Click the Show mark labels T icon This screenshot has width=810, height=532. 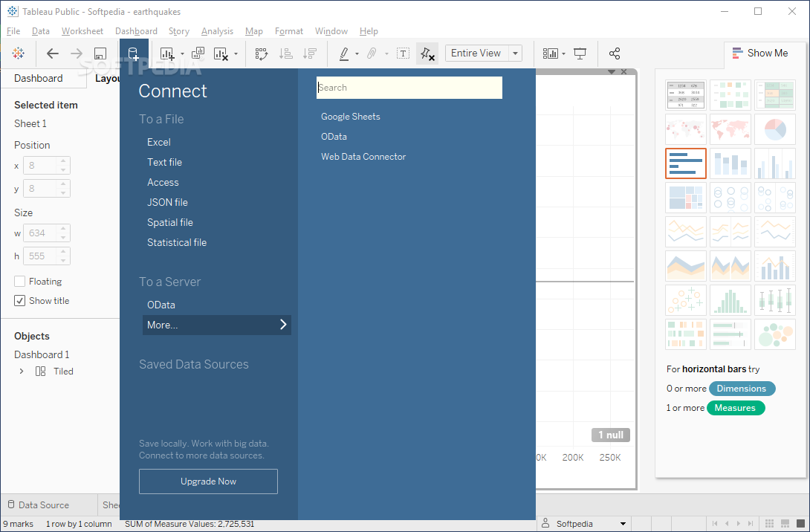pyautogui.click(x=403, y=53)
